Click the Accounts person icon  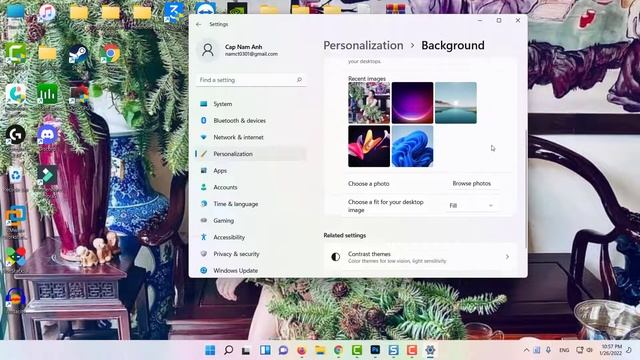[x=204, y=187]
